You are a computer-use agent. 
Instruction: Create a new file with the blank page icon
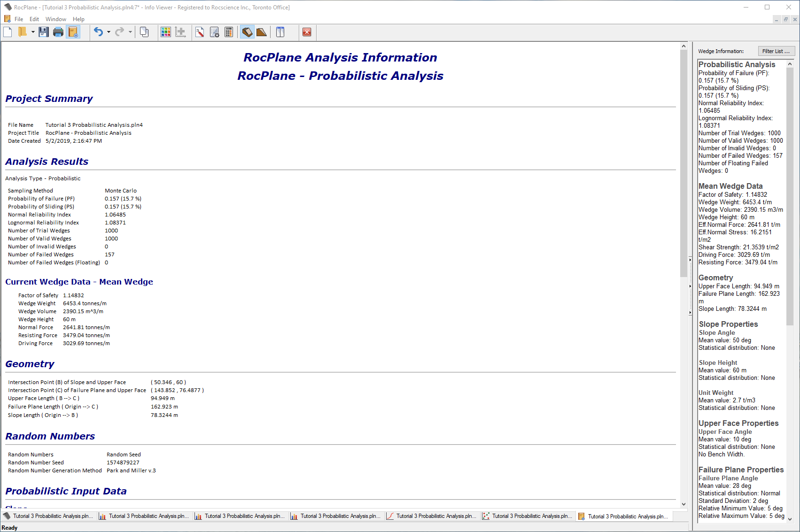point(8,32)
